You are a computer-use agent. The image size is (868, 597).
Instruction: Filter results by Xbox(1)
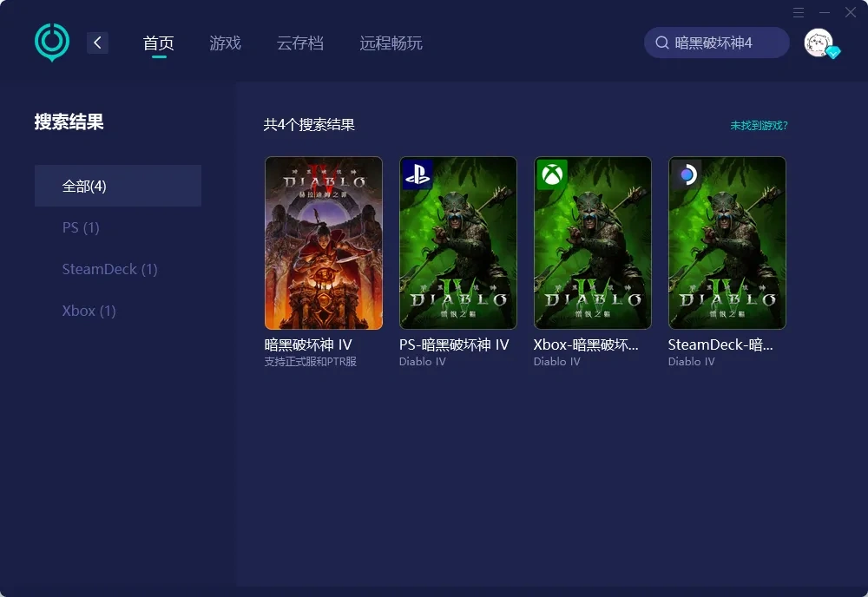pyautogui.click(x=89, y=311)
